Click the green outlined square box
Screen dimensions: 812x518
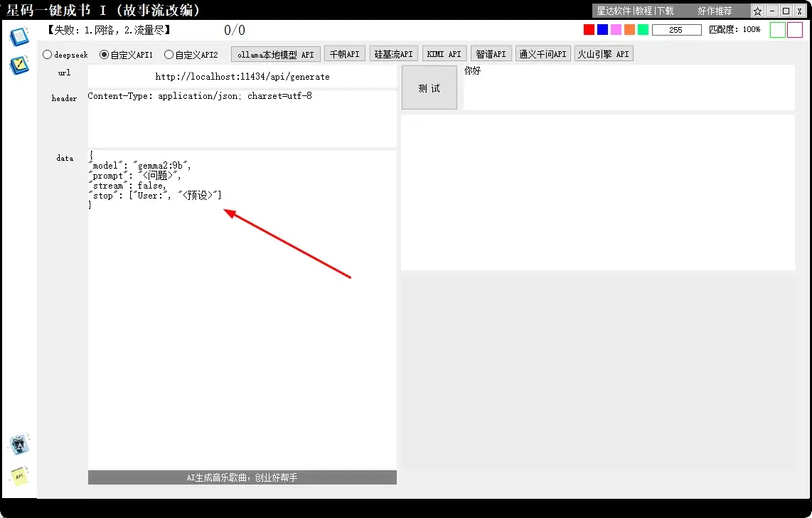coord(778,30)
